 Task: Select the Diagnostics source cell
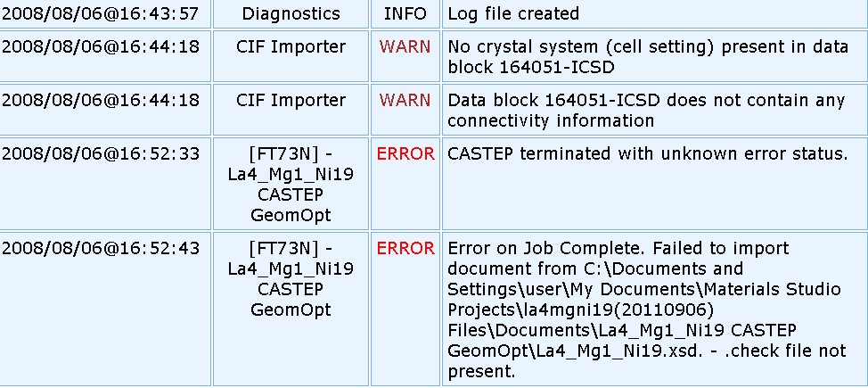291,14
